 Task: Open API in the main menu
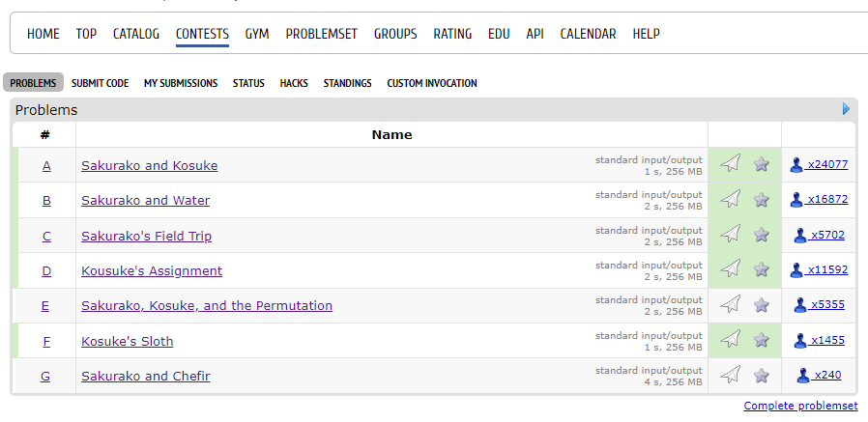click(x=535, y=34)
